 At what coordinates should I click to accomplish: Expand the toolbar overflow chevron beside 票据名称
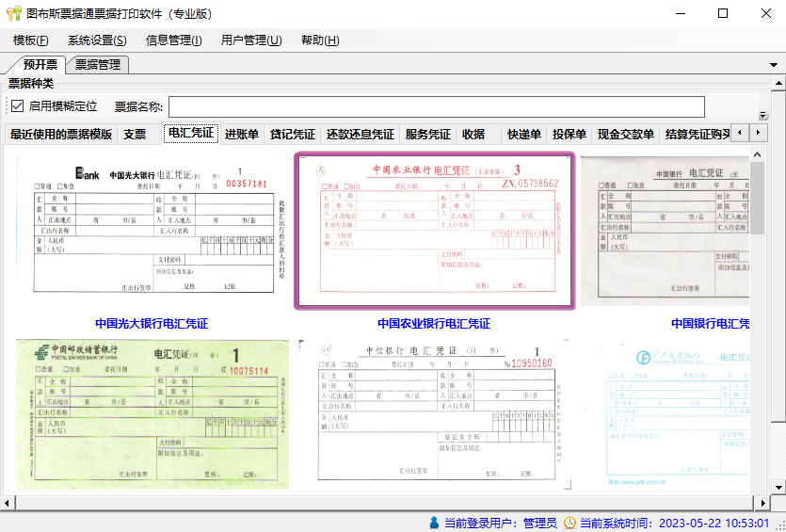763,115
